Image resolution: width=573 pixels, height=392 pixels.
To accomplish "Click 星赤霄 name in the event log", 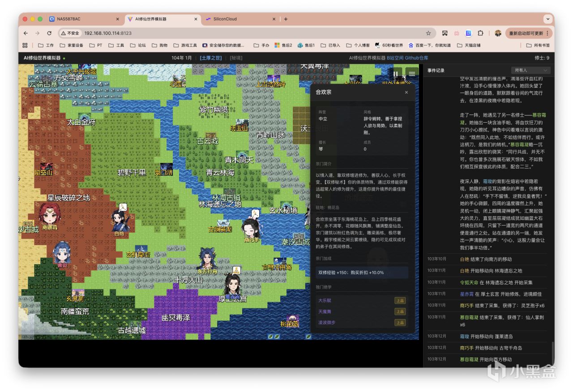I will (x=467, y=294).
